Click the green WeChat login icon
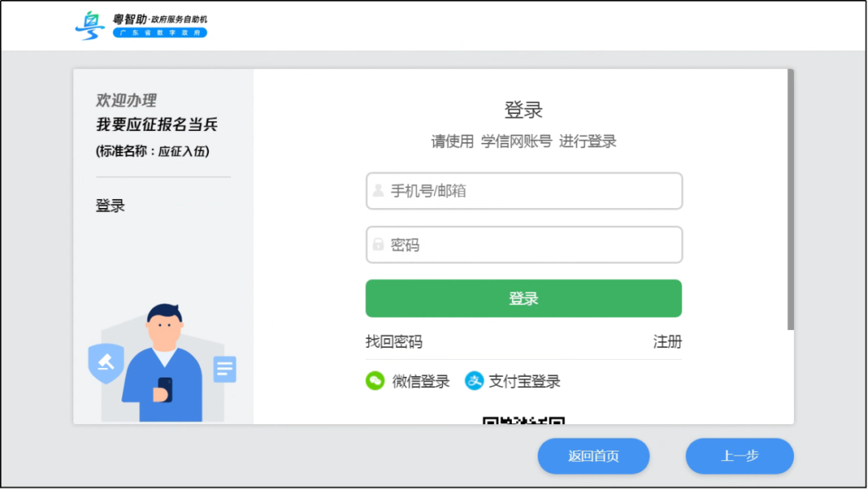This screenshot has height=490, width=868. pos(374,381)
